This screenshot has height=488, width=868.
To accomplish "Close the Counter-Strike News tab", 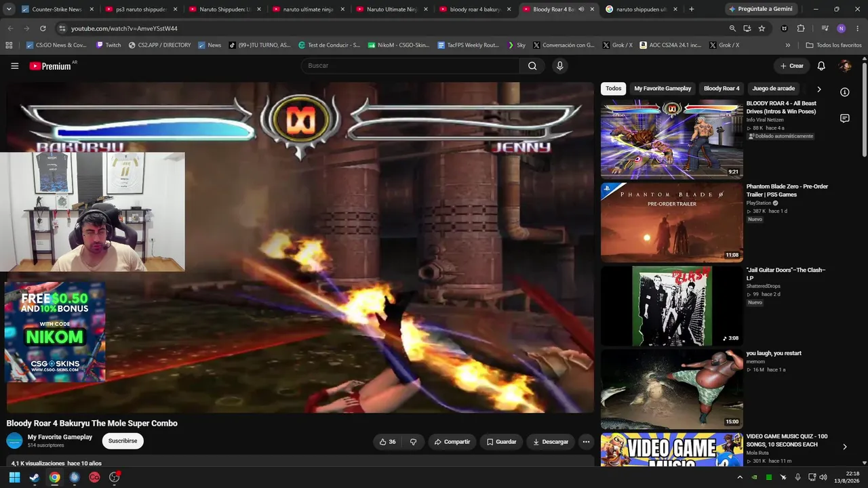I will click(x=92, y=9).
